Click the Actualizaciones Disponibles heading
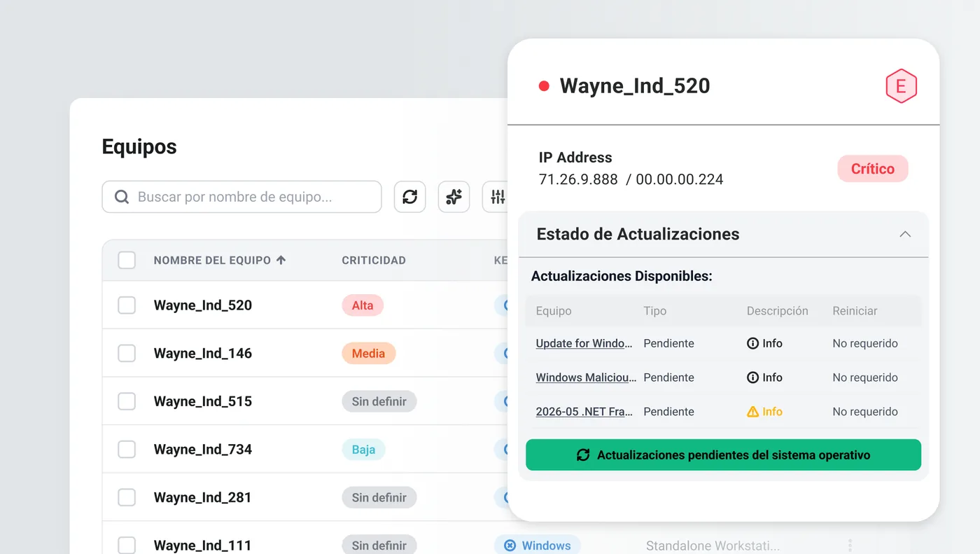Image resolution: width=980 pixels, height=554 pixels. point(622,276)
